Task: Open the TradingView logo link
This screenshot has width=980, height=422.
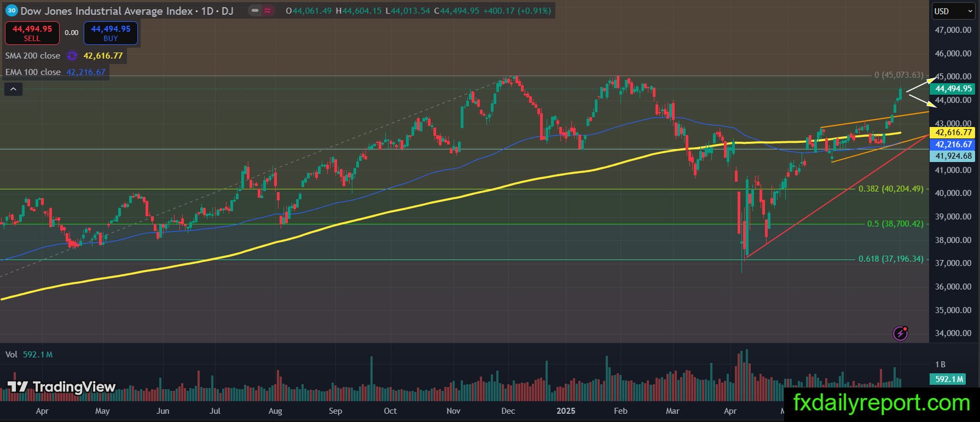Action: (62, 387)
